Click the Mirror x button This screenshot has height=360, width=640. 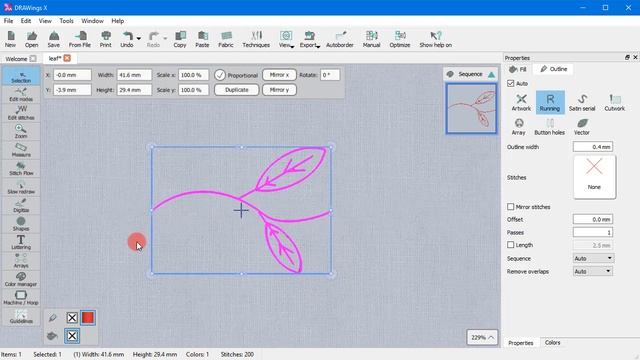(x=279, y=75)
